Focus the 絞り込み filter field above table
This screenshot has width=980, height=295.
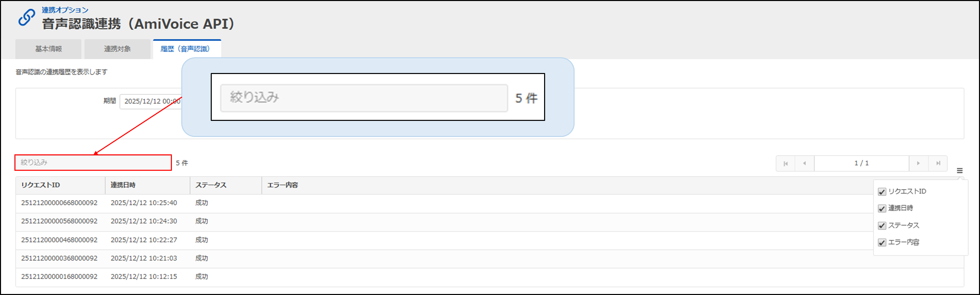93,163
